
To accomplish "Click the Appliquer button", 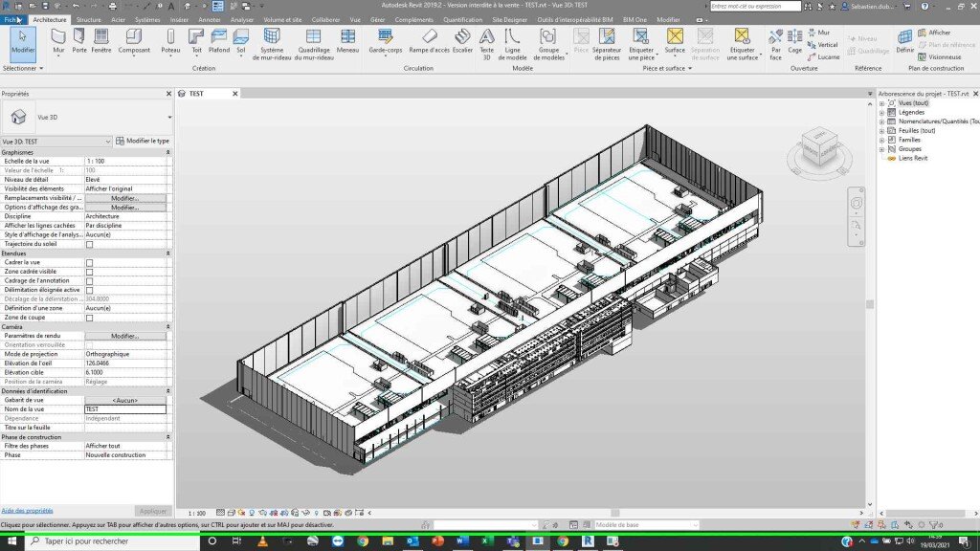I will coord(152,511).
